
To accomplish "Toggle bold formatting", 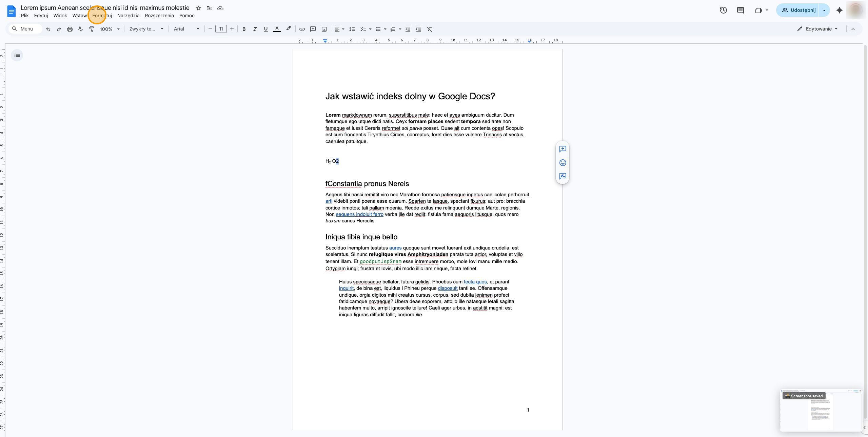I will (x=244, y=29).
